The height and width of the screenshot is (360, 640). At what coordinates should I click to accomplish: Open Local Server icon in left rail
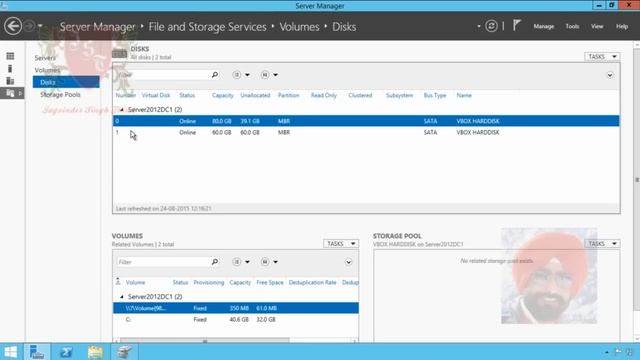tap(10, 68)
